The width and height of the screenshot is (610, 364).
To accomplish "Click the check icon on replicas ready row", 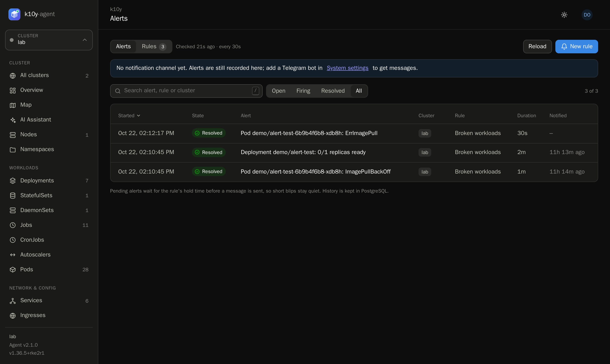I will (197, 152).
